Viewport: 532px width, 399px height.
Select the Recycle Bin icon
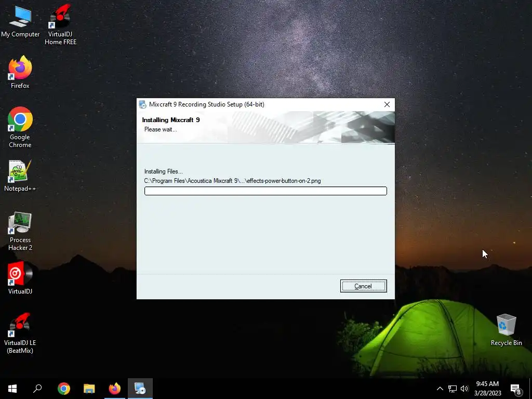506,330
